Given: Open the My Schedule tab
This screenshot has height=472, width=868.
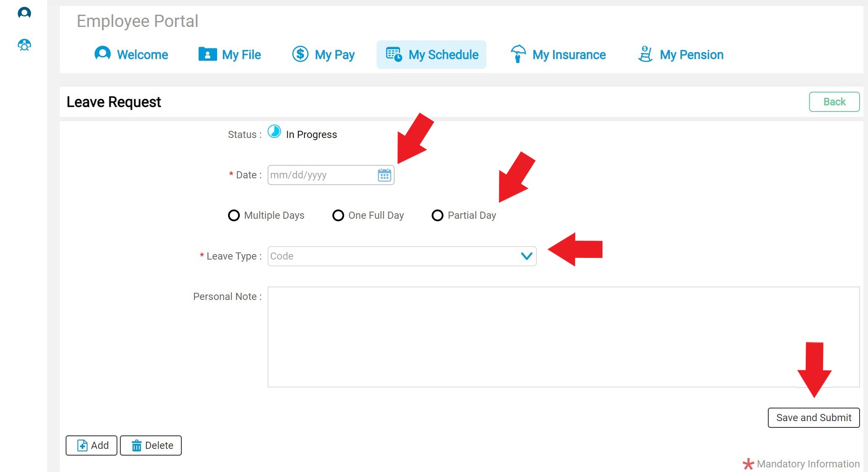Looking at the screenshot, I should 432,55.
